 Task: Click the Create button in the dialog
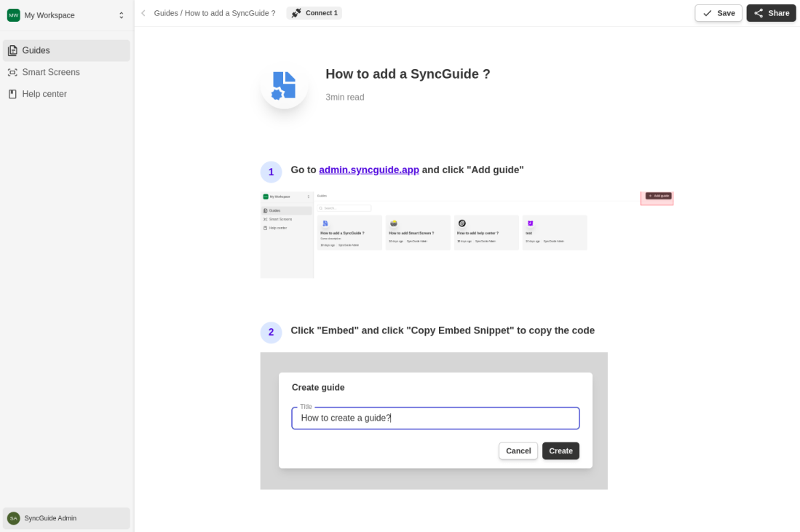pyautogui.click(x=561, y=451)
